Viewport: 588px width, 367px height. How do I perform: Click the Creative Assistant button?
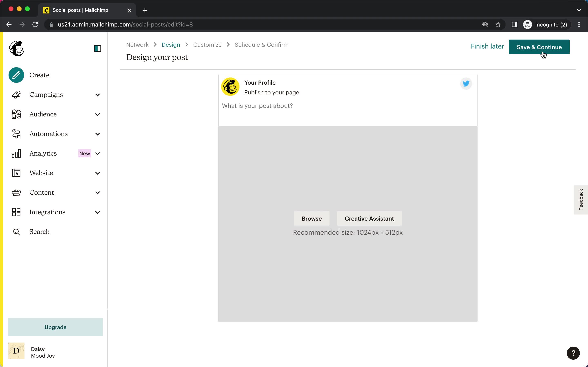click(x=369, y=218)
